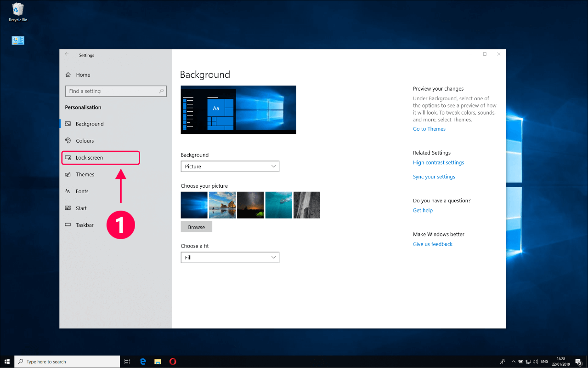The image size is (588, 368).
Task: Click the taskbar search box
Action: tap(68, 362)
